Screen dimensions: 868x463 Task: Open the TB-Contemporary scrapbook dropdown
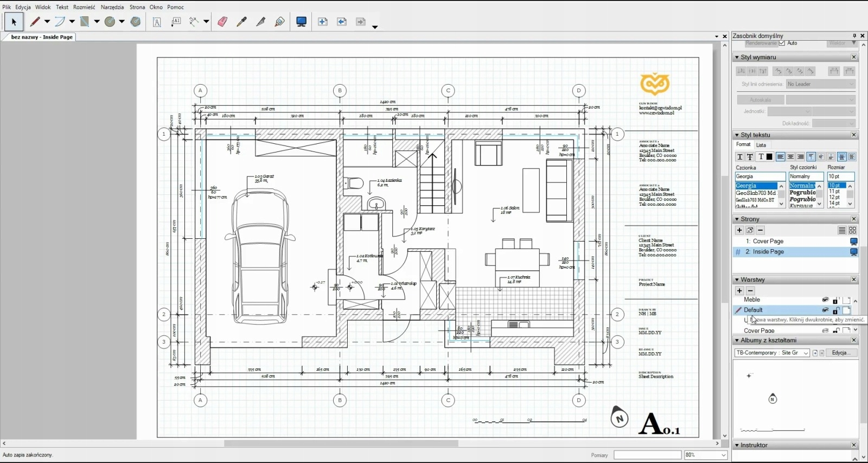coord(806,353)
